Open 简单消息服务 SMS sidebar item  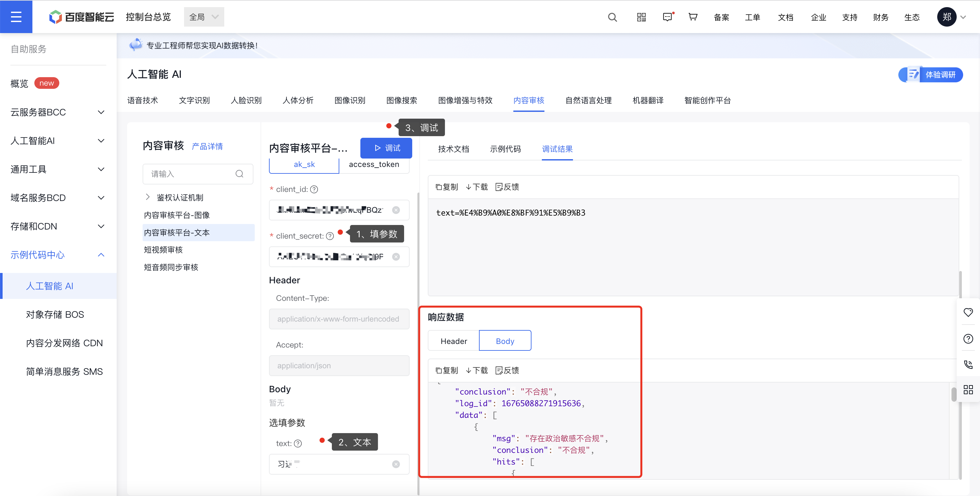[64, 372]
